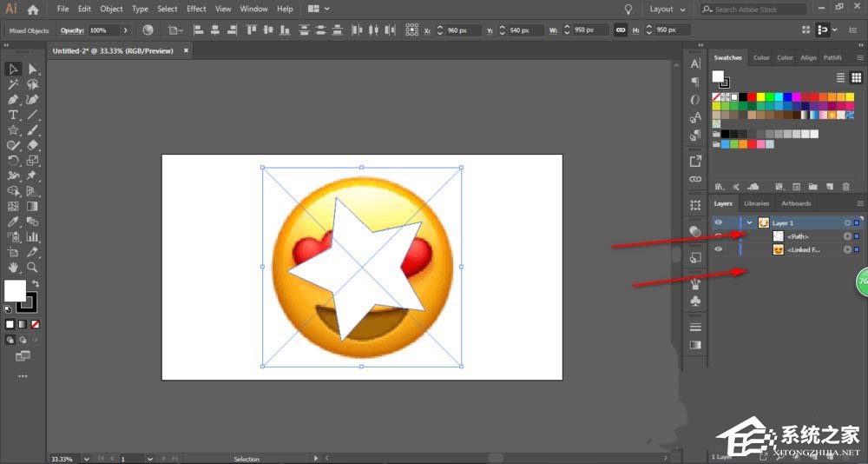
Task: Click the constrain width and height link icon
Action: (620, 30)
